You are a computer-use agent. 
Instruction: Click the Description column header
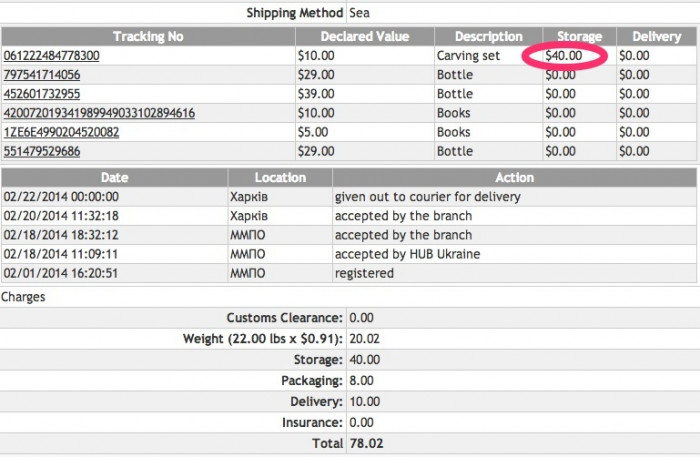488,37
